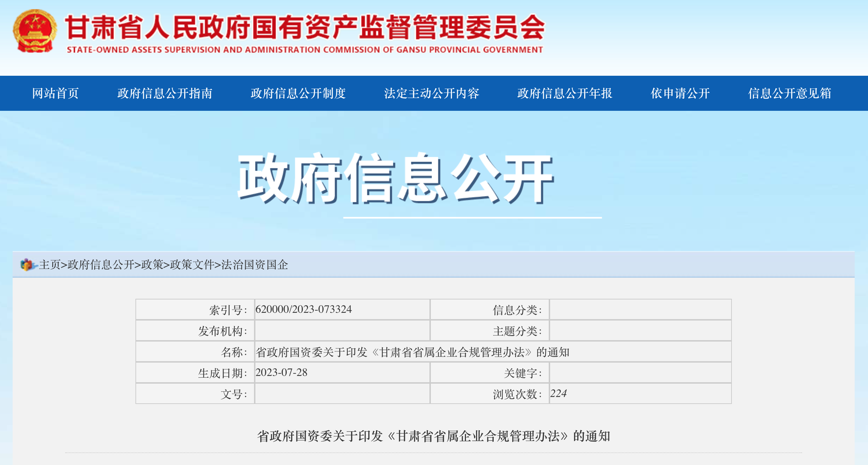This screenshot has width=868, height=465.
Task: Click index number 620000/2023-073324
Action: pyautogui.click(x=303, y=309)
